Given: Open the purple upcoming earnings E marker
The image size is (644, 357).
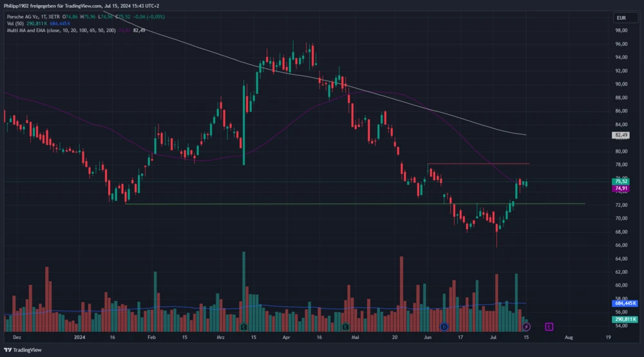Looking at the screenshot, I should 549,327.
